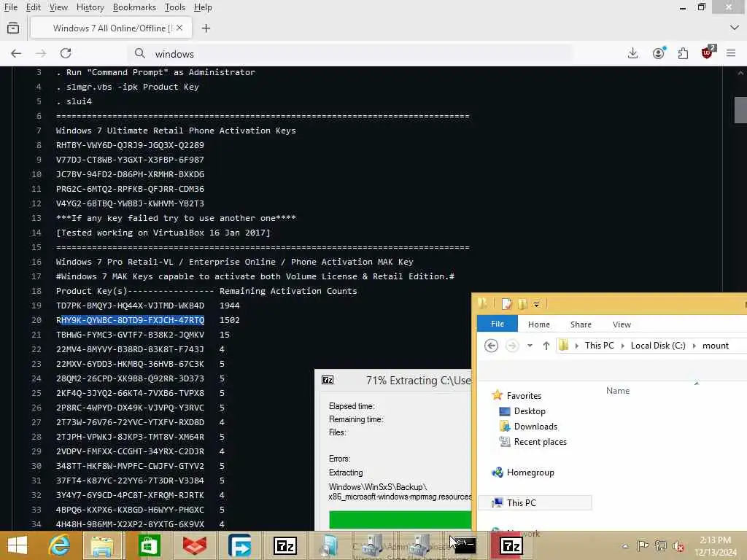Click Explorer Back navigation arrow
Image resolution: width=747 pixels, height=560 pixels.
(491, 345)
